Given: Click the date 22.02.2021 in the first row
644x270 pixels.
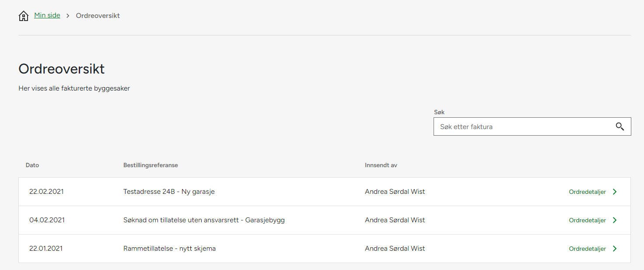Looking at the screenshot, I should point(46,192).
